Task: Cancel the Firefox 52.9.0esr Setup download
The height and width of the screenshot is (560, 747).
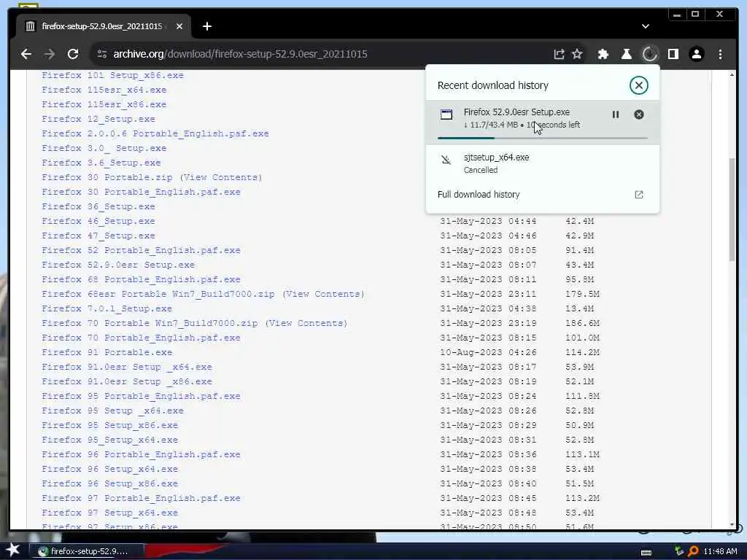Action: pyautogui.click(x=639, y=114)
